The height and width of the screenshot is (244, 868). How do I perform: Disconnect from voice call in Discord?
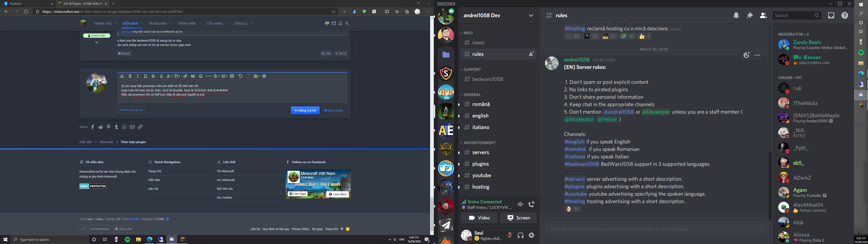531,204
